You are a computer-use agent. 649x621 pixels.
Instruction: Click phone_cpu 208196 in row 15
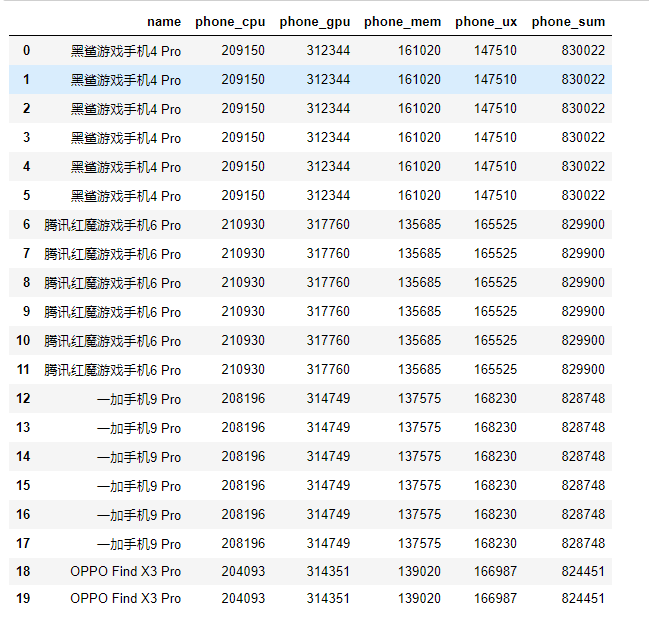[x=243, y=485]
